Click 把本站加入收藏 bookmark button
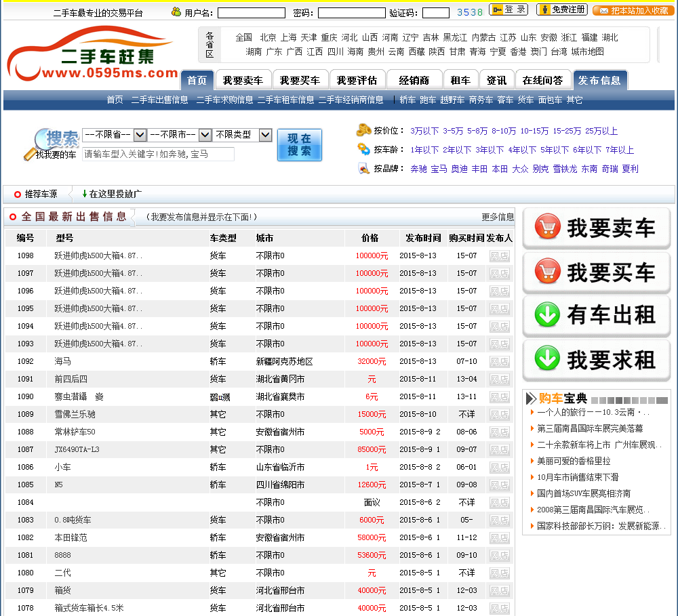678x616 pixels. pyautogui.click(x=633, y=10)
